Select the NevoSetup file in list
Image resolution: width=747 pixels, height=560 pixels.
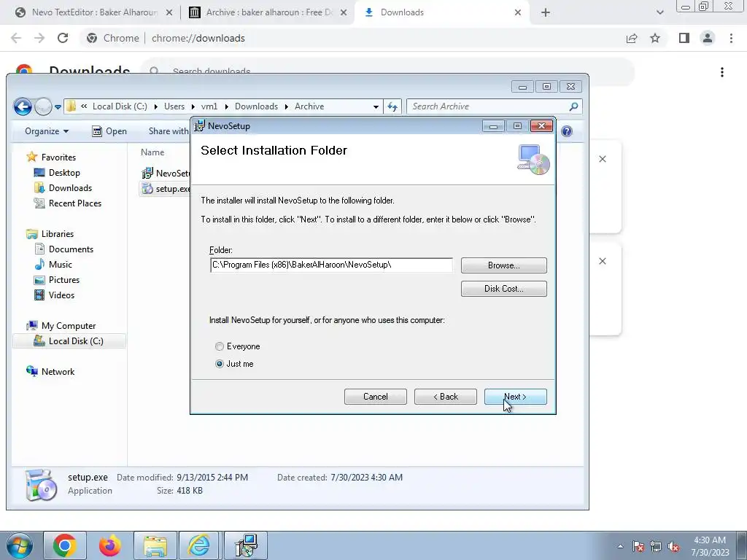point(166,174)
